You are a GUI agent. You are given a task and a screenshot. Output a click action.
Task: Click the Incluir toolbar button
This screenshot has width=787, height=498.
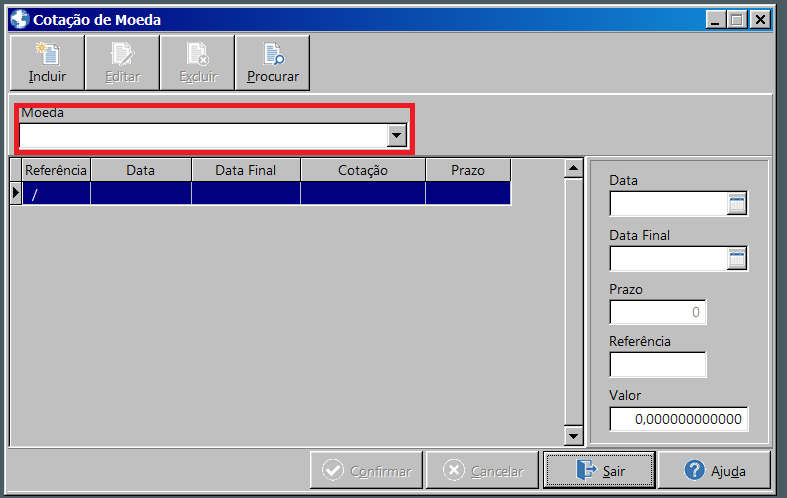[x=47, y=63]
